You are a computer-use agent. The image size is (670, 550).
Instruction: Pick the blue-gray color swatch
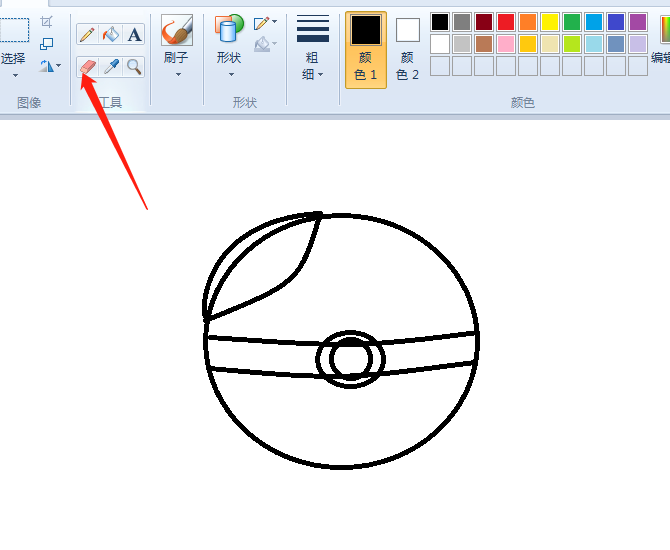click(616, 44)
